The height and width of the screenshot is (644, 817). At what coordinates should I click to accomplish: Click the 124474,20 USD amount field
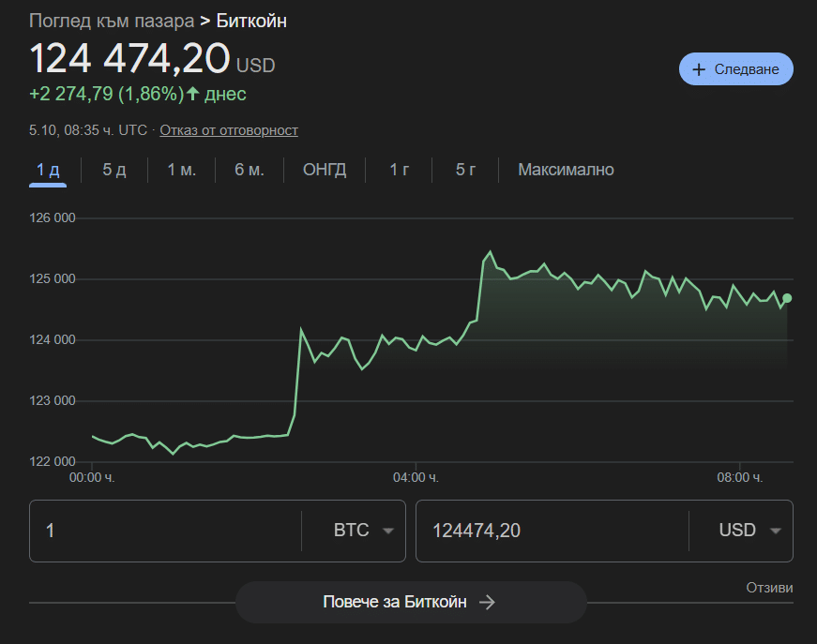pos(552,531)
